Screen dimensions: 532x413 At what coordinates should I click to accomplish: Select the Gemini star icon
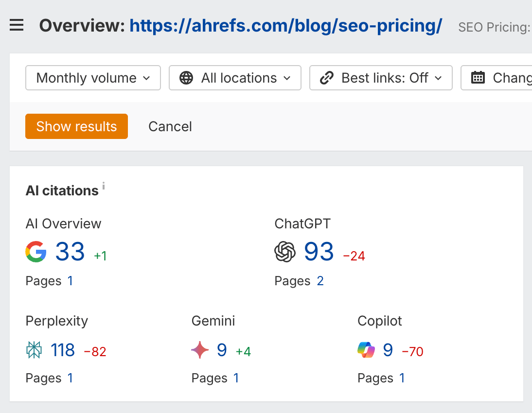tap(200, 350)
